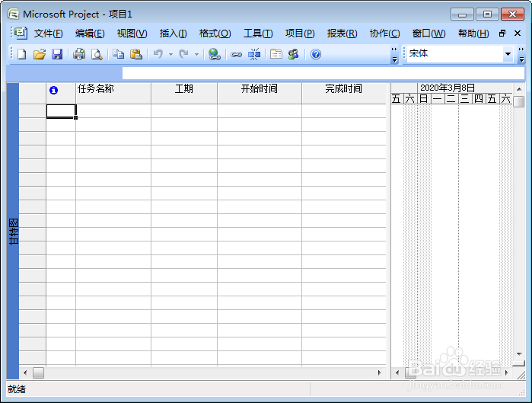Image resolution: width=532 pixels, height=403 pixels.
Task: Expand standard toolbar overflow options
Action: tap(394, 54)
